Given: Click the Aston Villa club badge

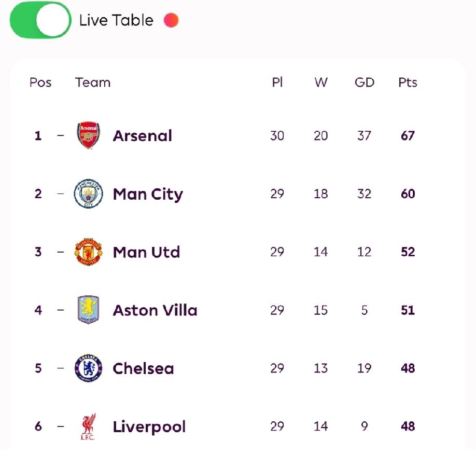Looking at the screenshot, I should (x=88, y=310).
